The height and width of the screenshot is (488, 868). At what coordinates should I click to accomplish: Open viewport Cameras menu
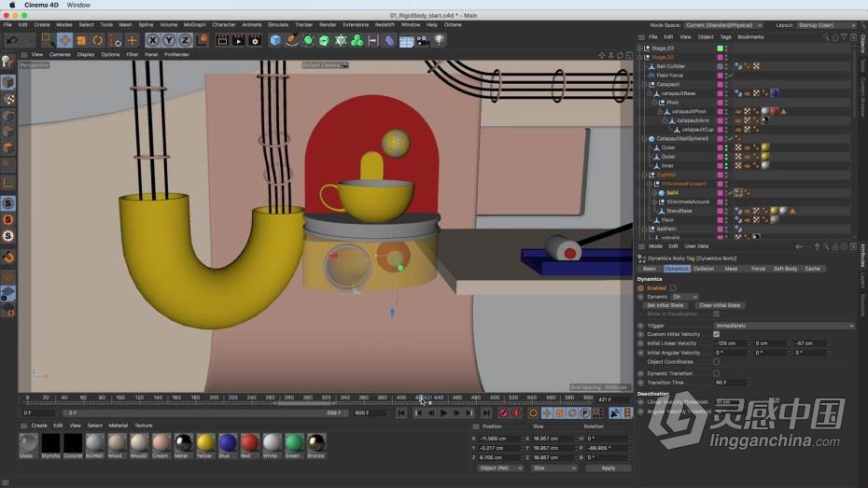coord(60,55)
